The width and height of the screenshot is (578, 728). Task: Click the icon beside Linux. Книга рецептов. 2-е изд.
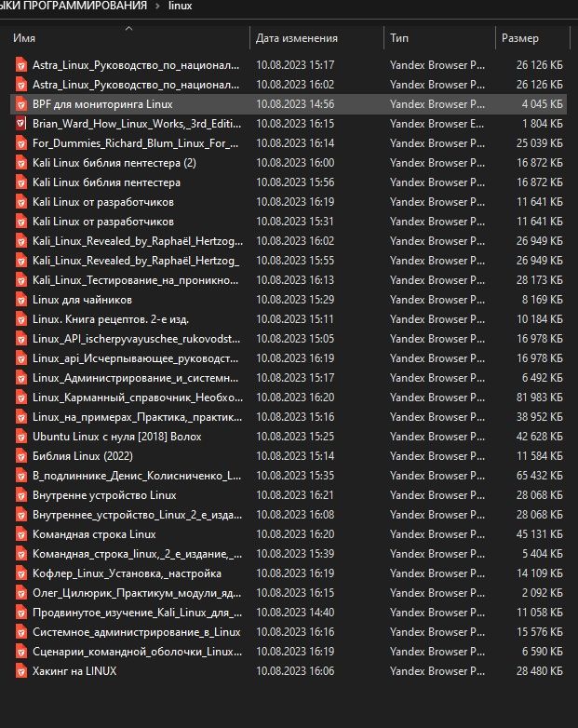[x=20, y=319]
